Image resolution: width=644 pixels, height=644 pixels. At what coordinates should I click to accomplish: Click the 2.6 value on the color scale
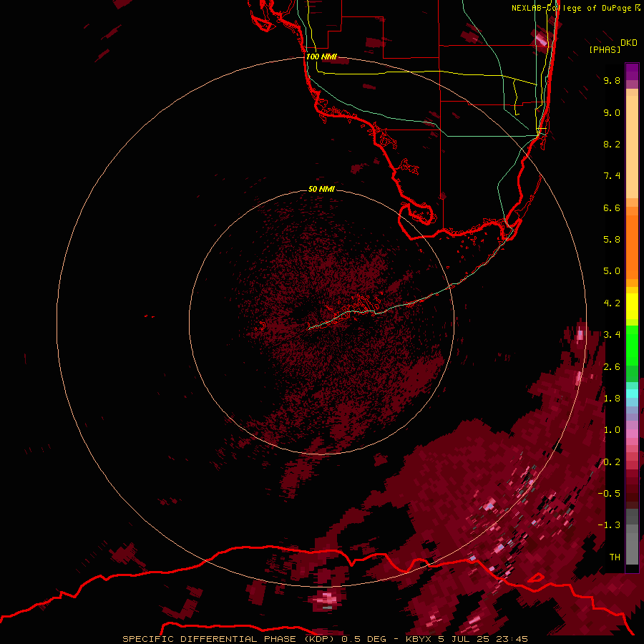tap(612, 367)
